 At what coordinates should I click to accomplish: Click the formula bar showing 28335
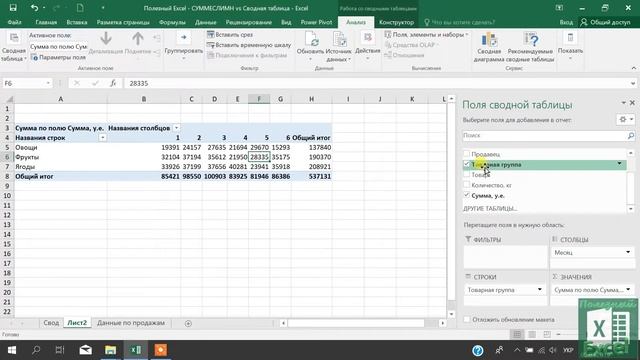point(378,83)
